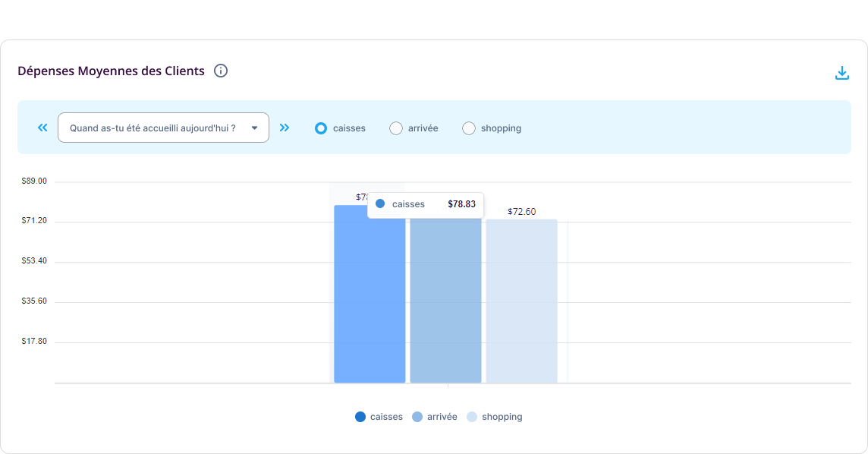The height and width of the screenshot is (454, 868).
Task: Click the Dépenses Moyennes des Clients title
Action: click(x=112, y=71)
